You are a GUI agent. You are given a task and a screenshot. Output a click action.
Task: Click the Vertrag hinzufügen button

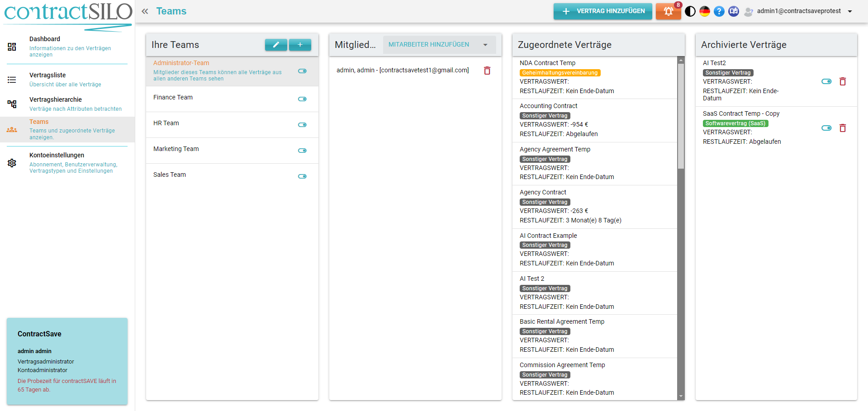click(x=603, y=11)
